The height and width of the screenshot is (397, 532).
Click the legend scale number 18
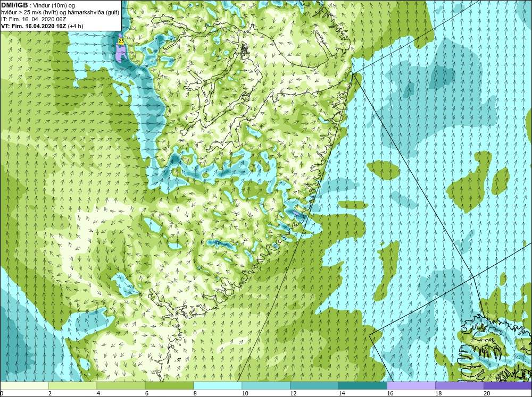(x=438, y=393)
